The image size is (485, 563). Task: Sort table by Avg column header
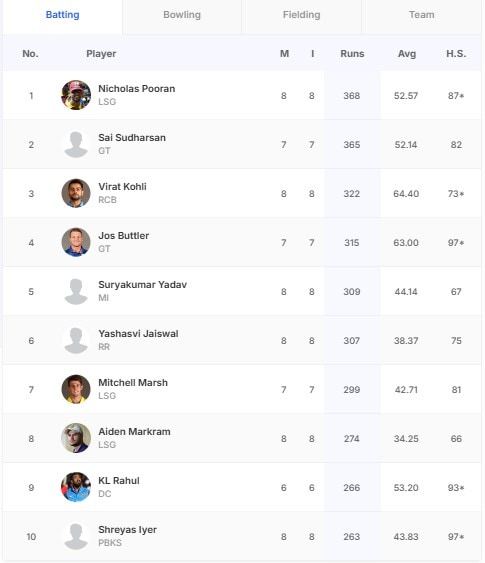coord(407,54)
